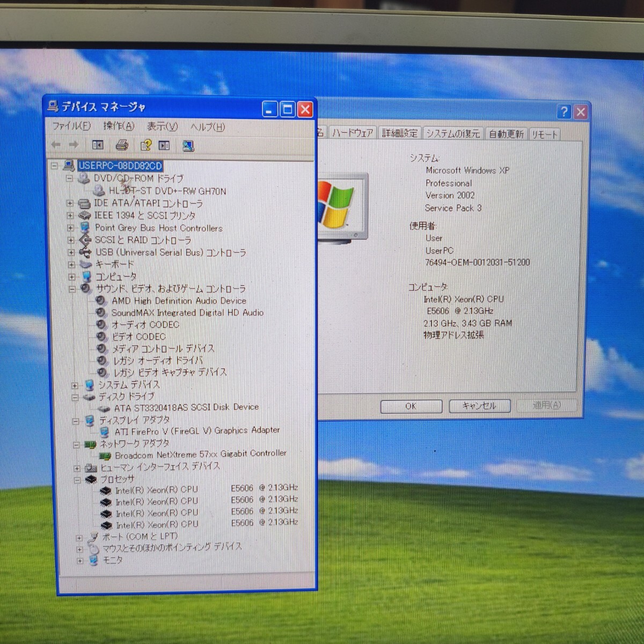Open the 表示(V) menu
The image size is (644, 644).
point(162,126)
